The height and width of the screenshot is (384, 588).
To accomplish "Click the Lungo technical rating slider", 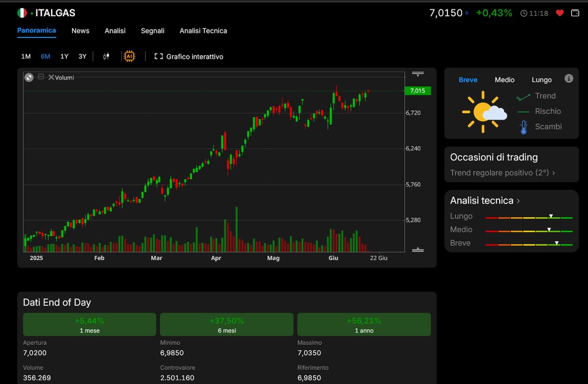I will tap(529, 217).
